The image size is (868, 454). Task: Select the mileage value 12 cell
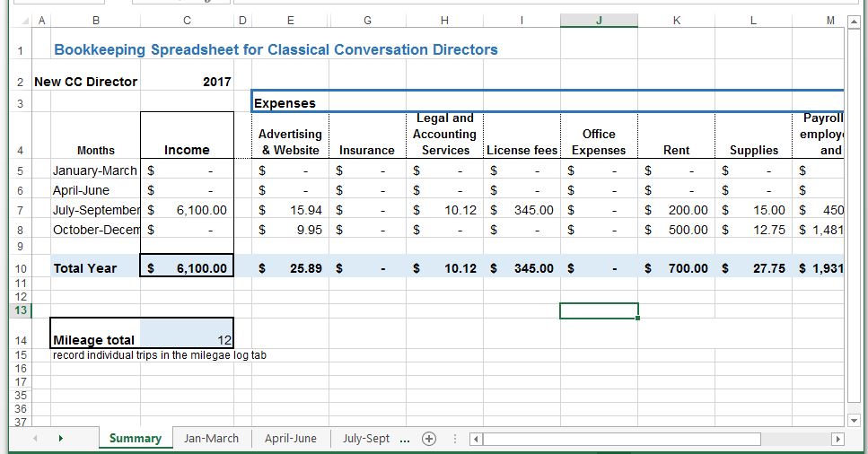tap(187, 334)
